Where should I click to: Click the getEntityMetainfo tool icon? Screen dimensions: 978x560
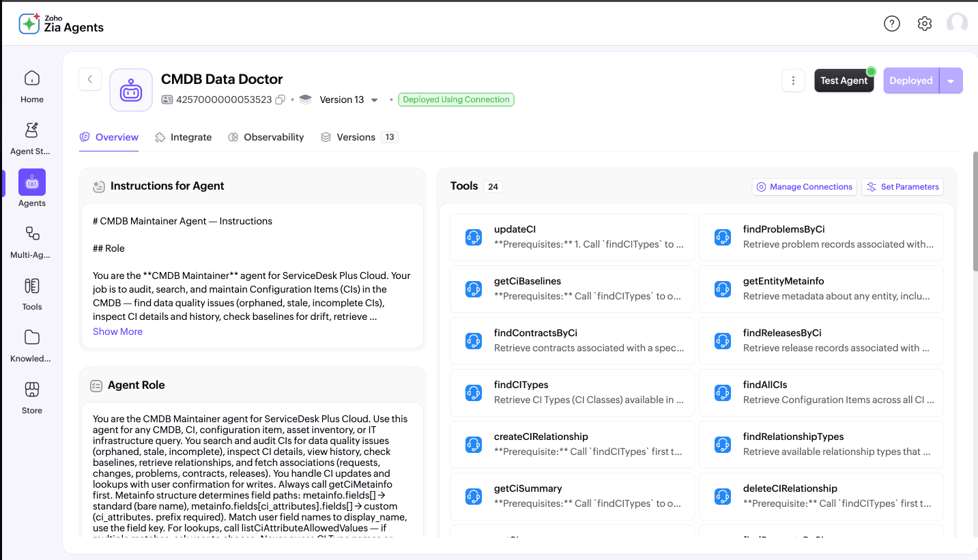pyautogui.click(x=723, y=289)
